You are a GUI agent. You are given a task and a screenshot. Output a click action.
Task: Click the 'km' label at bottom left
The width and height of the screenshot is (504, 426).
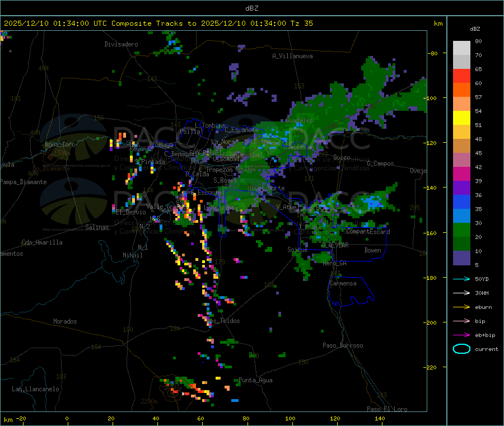[x=8, y=420]
